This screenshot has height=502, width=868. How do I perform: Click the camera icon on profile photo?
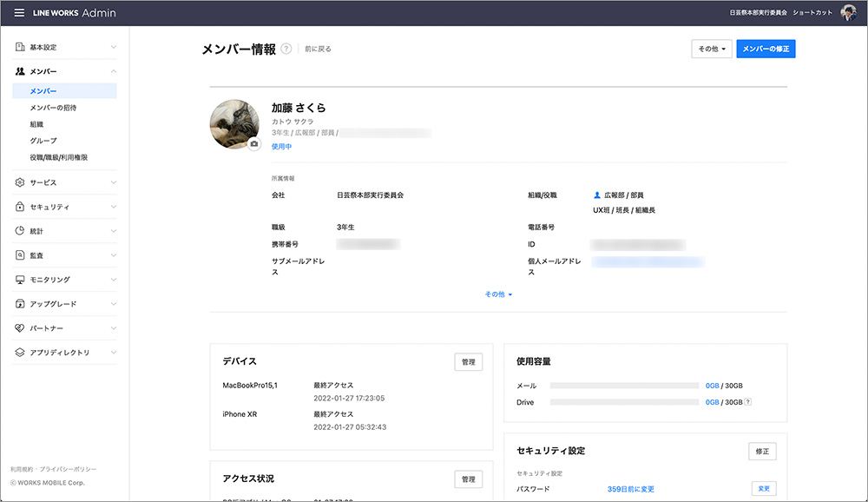[x=254, y=144]
